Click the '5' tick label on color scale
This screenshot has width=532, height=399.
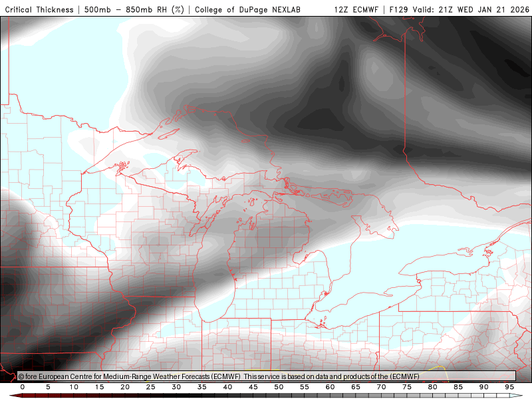[48, 387]
